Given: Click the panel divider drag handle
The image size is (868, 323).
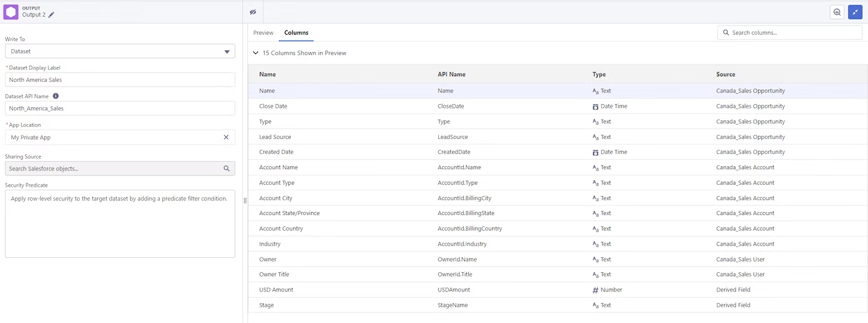Looking at the screenshot, I should click(245, 200).
